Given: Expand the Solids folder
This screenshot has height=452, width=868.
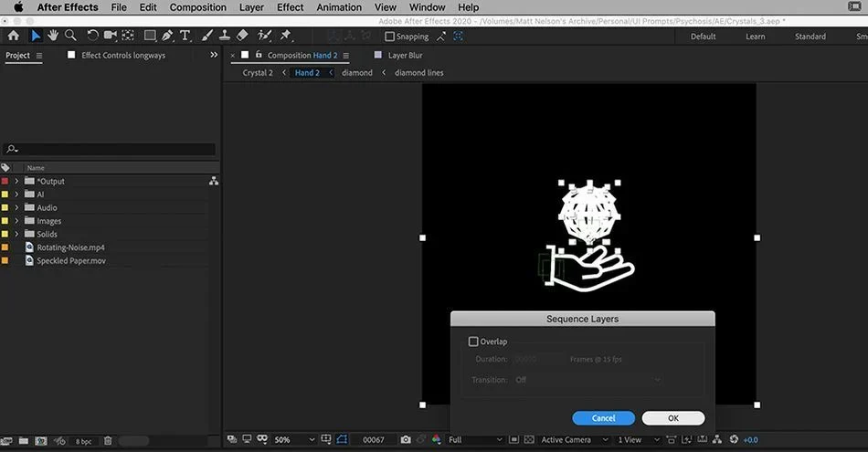Looking at the screenshot, I should coord(16,234).
